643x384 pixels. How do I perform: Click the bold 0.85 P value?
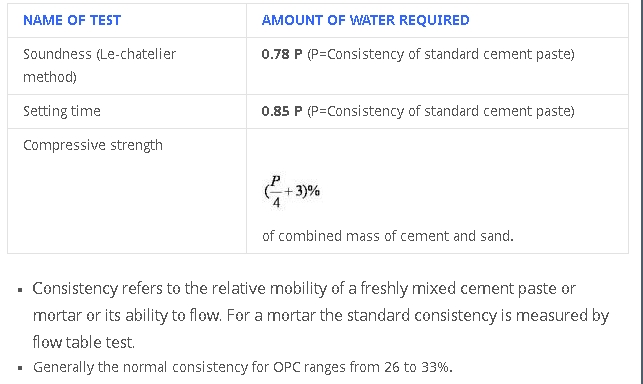(x=282, y=111)
